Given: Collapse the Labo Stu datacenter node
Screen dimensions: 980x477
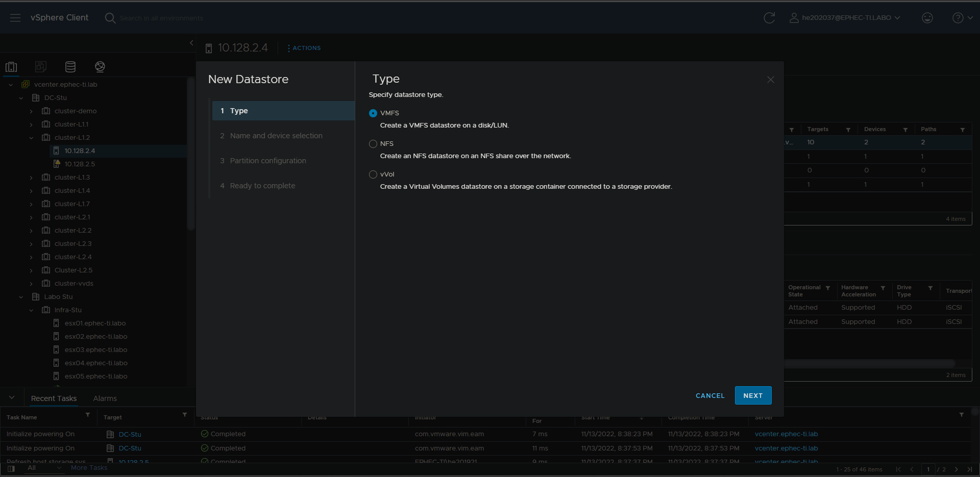Looking at the screenshot, I should coord(21,297).
